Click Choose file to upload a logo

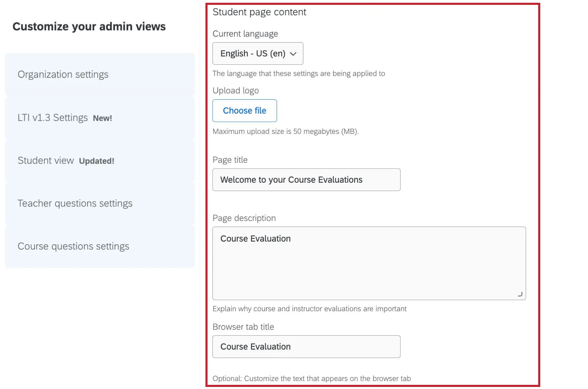point(245,111)
